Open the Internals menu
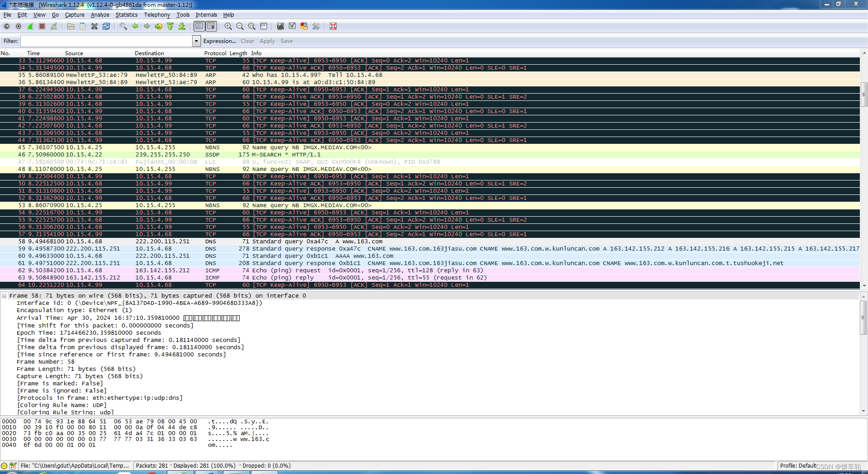Viewport: 868px width, 474px height. point(206,15)
